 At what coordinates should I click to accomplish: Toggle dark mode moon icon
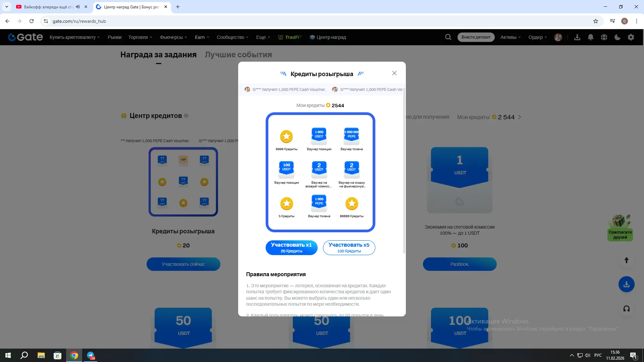pyautogui.click(x=618, y=37)
